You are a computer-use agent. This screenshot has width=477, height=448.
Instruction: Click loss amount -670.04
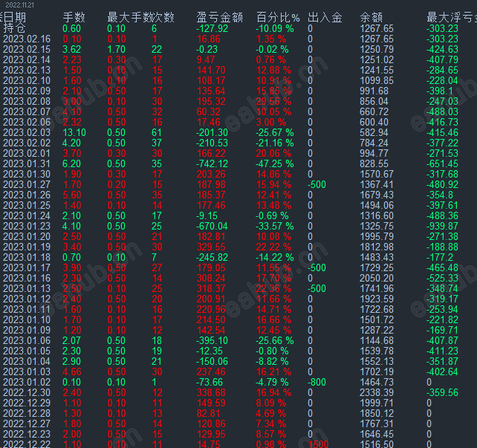(x=212, y=226)
